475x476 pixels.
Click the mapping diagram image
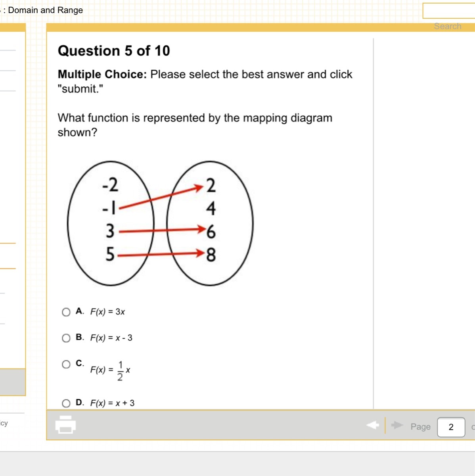160,223
